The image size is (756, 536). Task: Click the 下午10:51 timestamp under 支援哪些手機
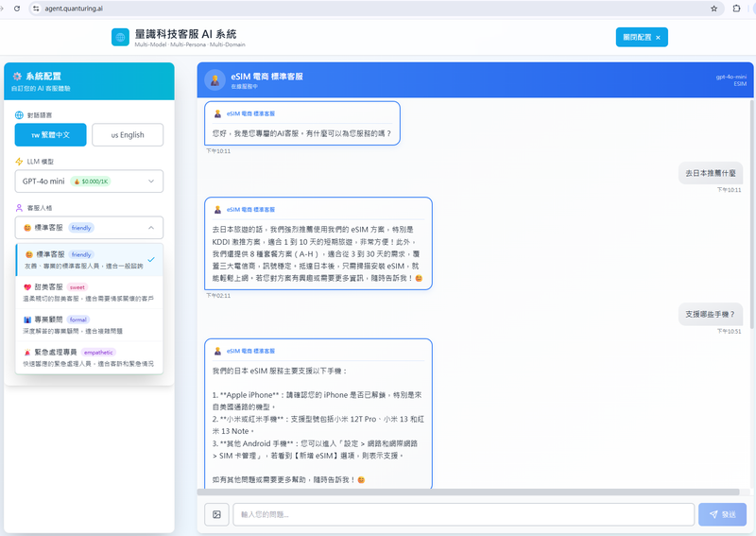[x=729, y=332]
